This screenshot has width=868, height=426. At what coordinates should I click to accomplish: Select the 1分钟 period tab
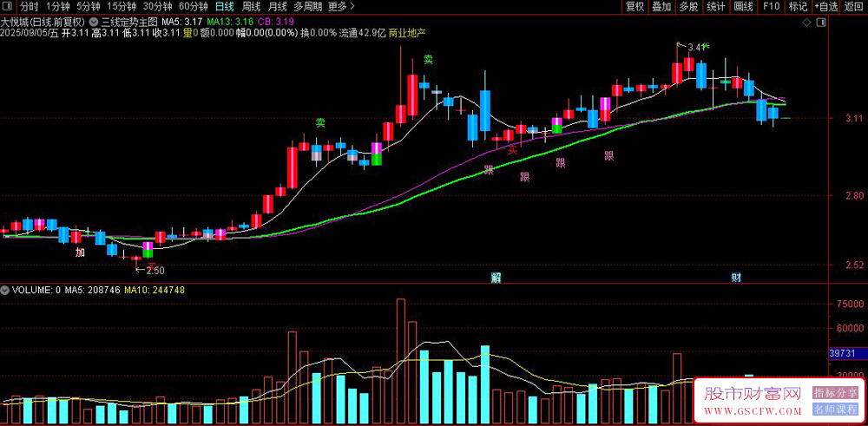(x=57, y=7)
